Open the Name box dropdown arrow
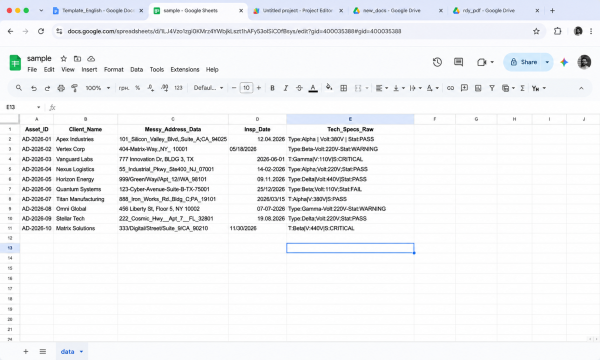This screenshot has width=600, height=360. point(38,107)
